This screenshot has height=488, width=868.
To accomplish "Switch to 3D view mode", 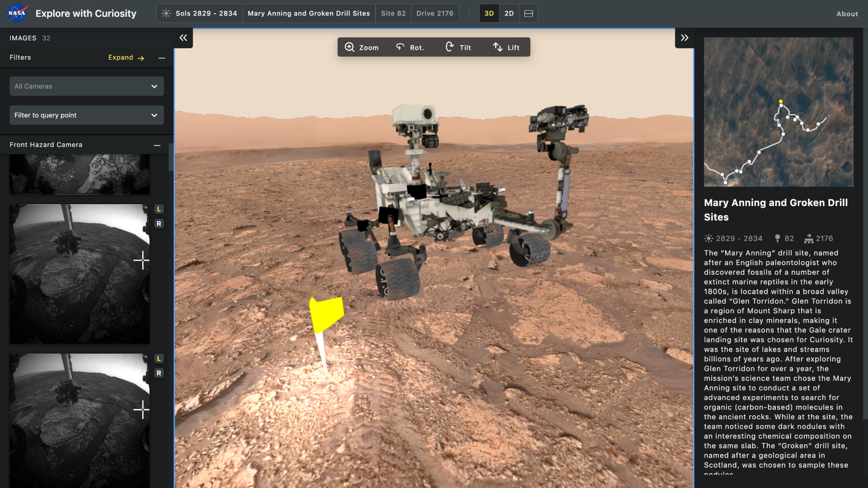I will [489, 14].
